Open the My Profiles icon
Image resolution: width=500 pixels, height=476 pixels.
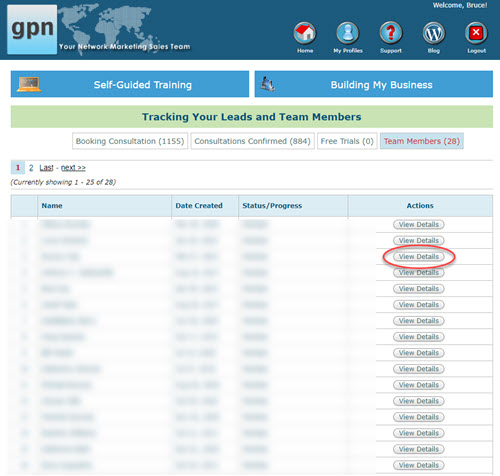347,33
